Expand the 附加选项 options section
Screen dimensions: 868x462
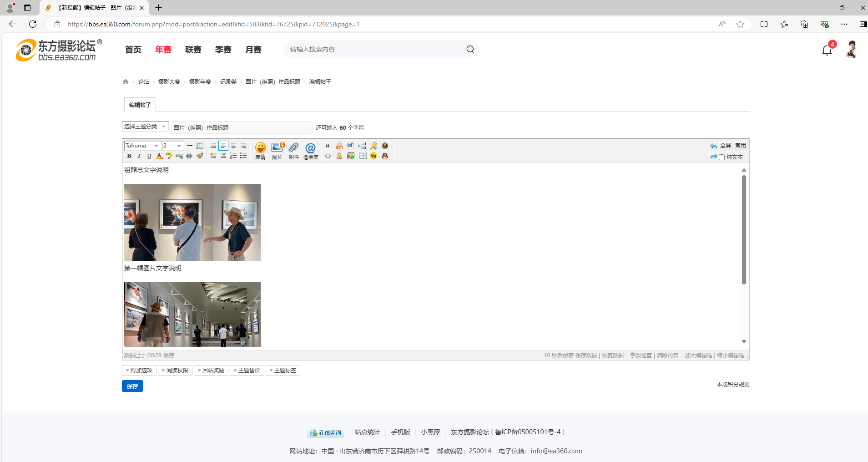[139, 371]
